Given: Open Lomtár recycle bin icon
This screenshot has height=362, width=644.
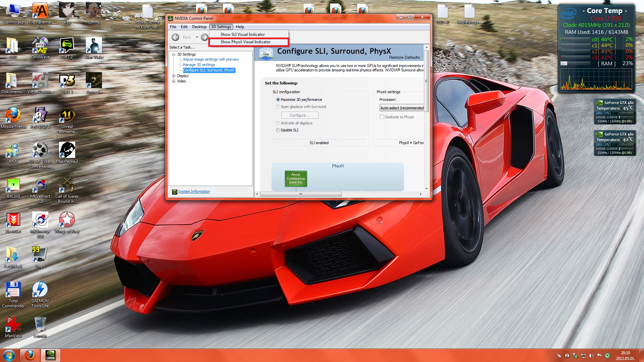Looking at the screenshot, I should coord(40,327).
